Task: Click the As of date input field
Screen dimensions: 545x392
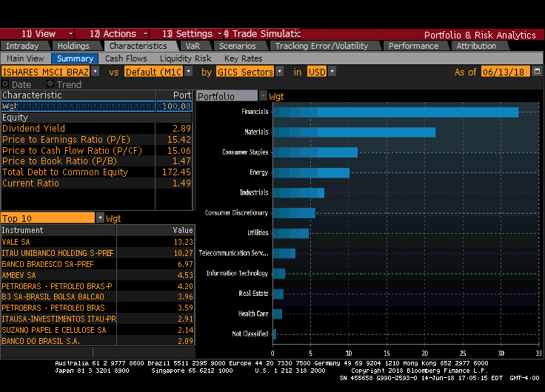Action: [x=504, y=72]
